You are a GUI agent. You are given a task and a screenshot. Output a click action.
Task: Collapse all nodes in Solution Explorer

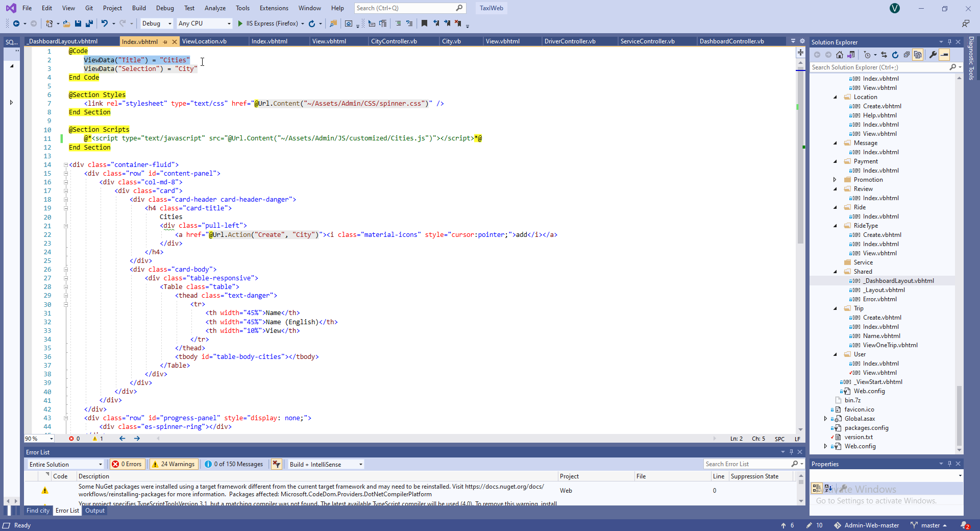(906, 55)
